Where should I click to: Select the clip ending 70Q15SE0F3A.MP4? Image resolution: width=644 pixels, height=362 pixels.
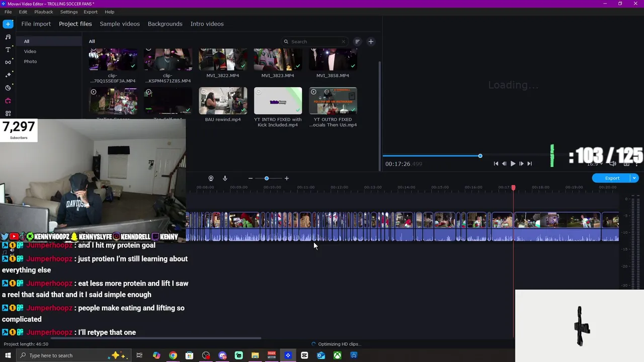[x=113, y=59]
